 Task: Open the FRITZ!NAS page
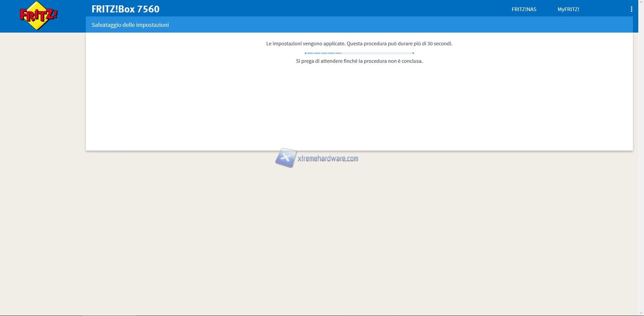pos(524,9)
